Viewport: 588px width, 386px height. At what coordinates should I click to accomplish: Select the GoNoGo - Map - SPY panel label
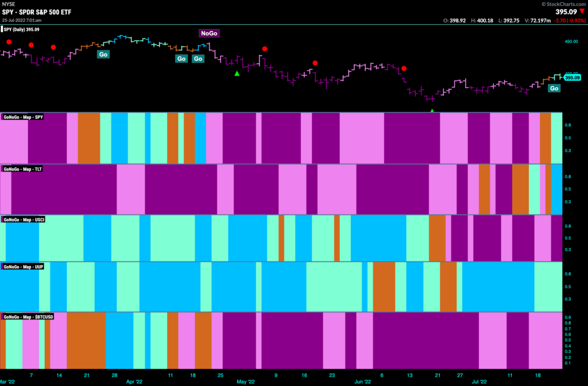[x=23, y=117]
